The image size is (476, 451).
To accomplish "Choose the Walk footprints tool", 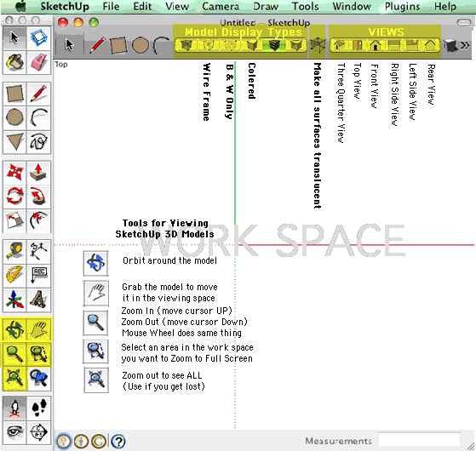I will point(38,408).
